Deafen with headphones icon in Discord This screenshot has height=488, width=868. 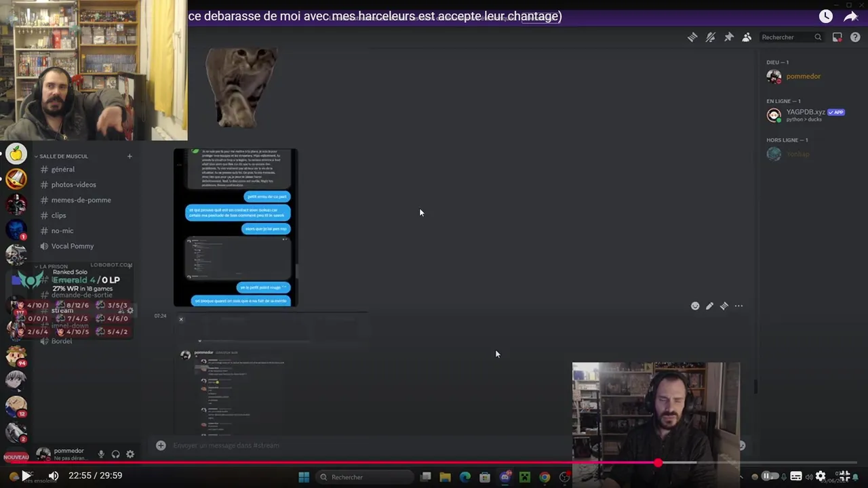click(x=115, y=454)
